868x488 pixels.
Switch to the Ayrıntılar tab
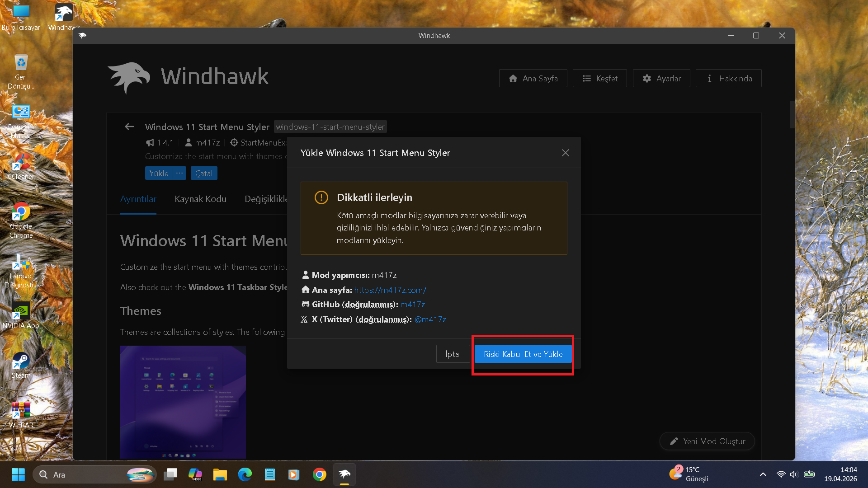tap(138, 199)
